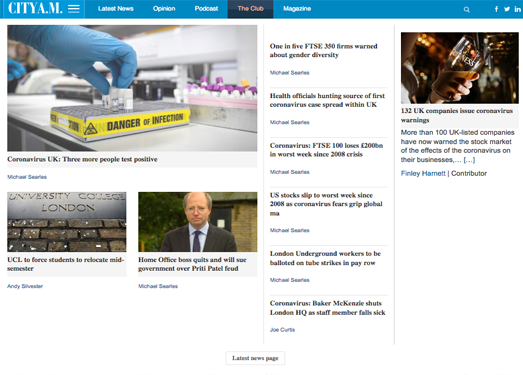Screen dimensions: 523x375
Task: View author Finley Harnett's profile
Action: [423, 173]
